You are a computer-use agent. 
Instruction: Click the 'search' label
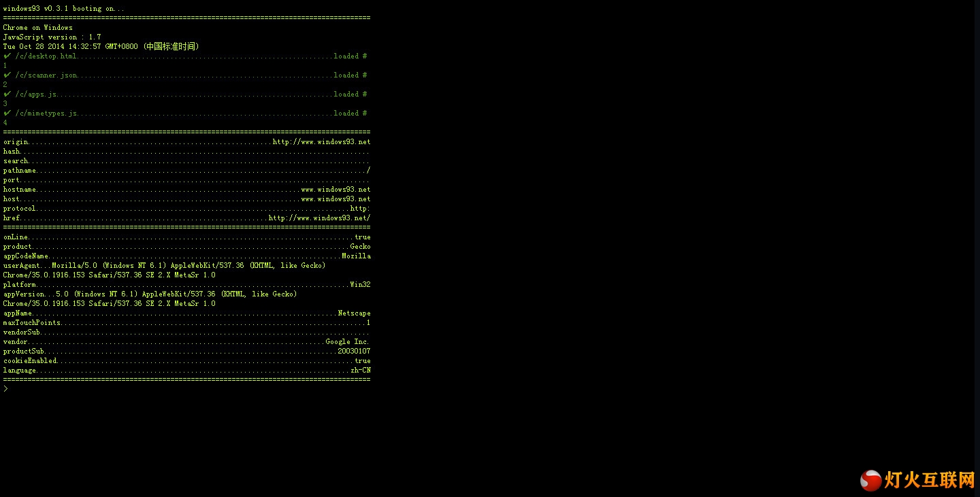tap(16, 161)
